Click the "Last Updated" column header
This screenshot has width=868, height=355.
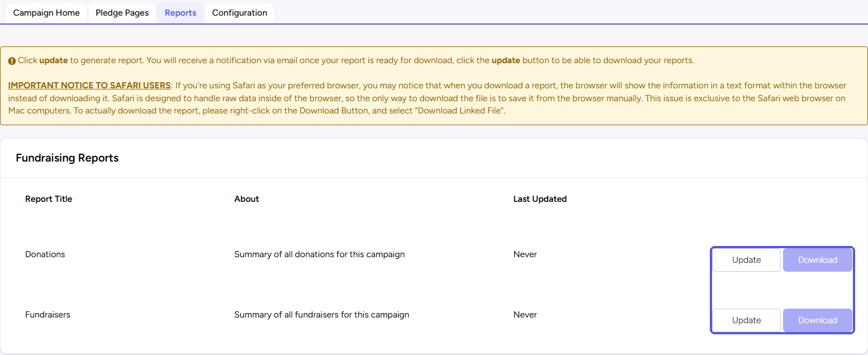tap(540, 199)
